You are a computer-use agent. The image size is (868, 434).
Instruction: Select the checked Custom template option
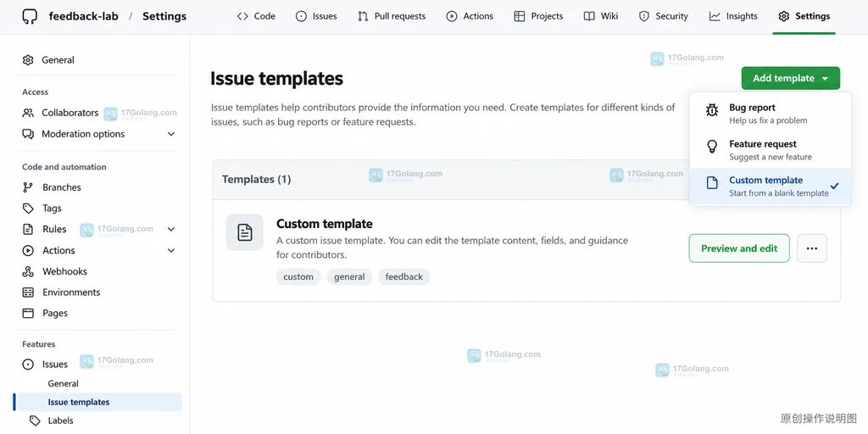770,186
